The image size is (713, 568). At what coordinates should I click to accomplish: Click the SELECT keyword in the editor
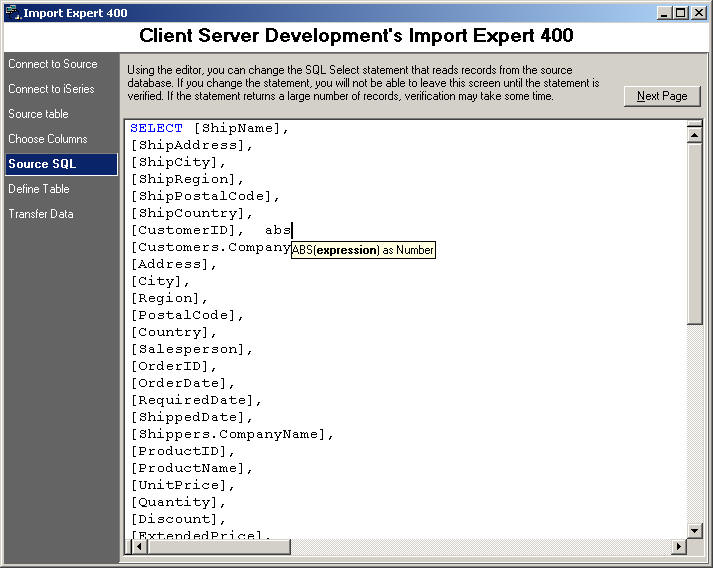pyautogui.click(x=156, y=129)
